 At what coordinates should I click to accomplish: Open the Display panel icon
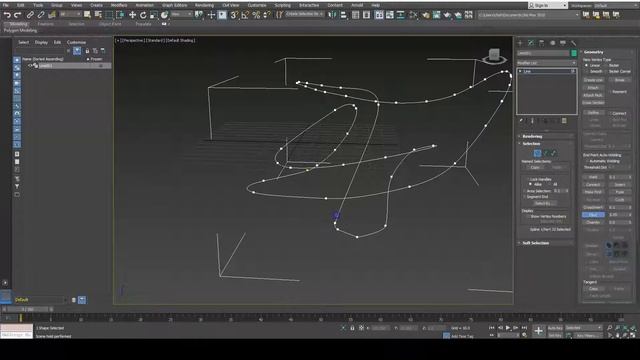click(x=563, y=43)
